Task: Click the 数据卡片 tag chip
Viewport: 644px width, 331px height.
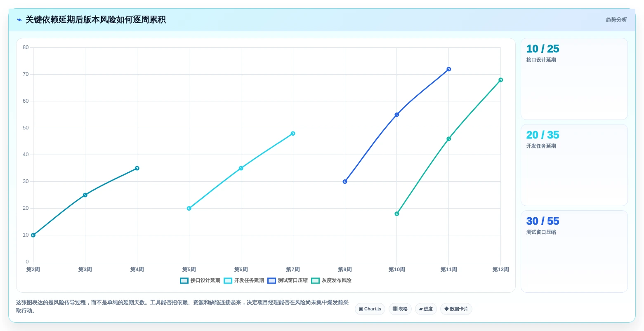Action: (456, 309)
